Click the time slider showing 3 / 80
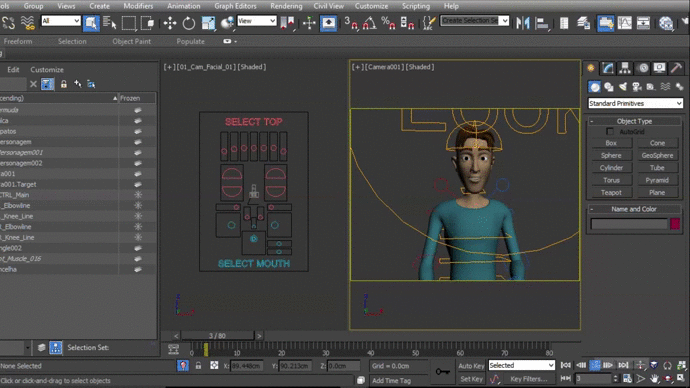690x388 pixels. point(217,336)
